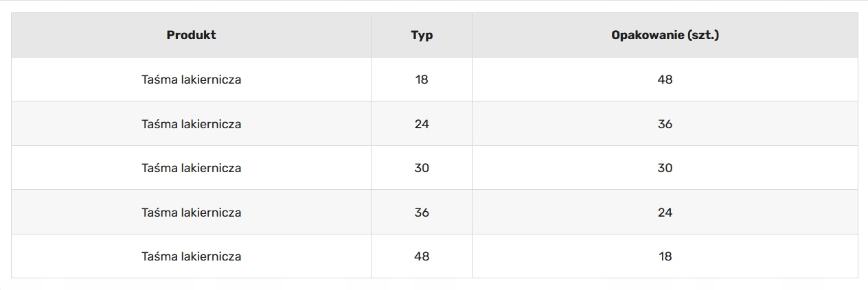This screenshot has height=290, width=868.
Task: Click packaging quantity 24 in the Opakowanie column
Action: 665,213
